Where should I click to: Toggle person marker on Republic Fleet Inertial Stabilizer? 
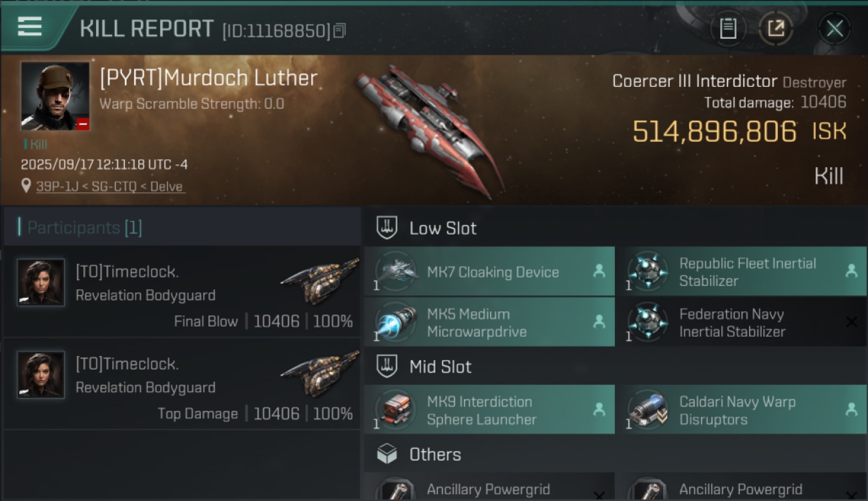click(851, 271)
